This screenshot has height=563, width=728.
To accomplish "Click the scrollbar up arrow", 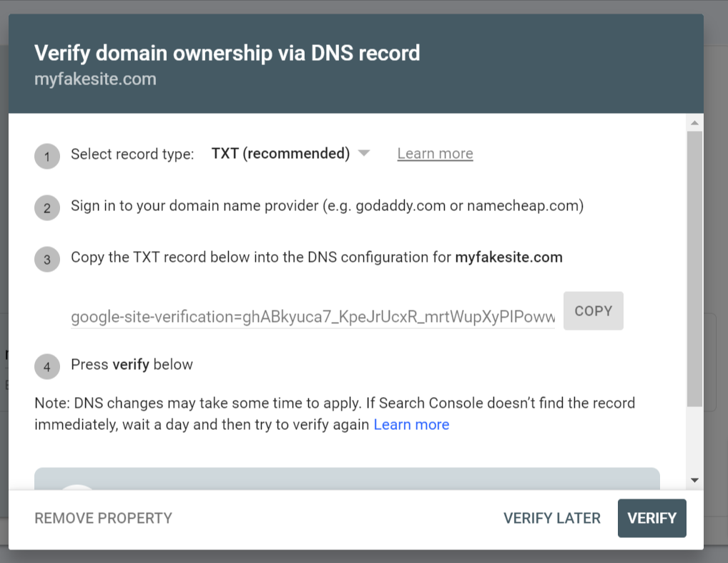I will (694, 123).
